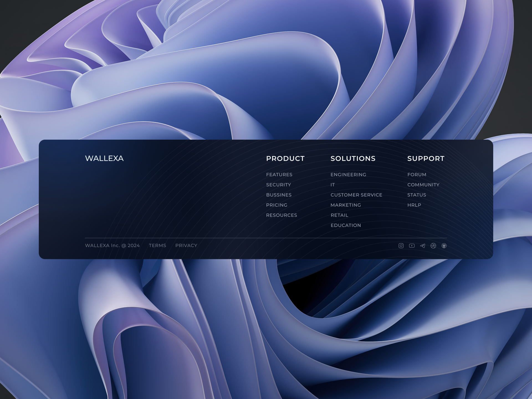Click the WALLEXA Inc. @ 2024 copyright text
This screenshot has height=399, width=532.
click(112, 245)
